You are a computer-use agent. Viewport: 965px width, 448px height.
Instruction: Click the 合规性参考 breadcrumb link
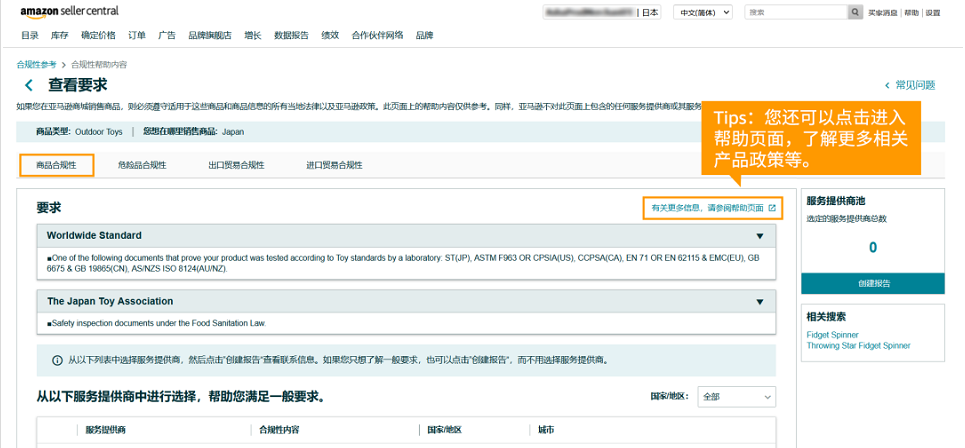tap(36, 64)
